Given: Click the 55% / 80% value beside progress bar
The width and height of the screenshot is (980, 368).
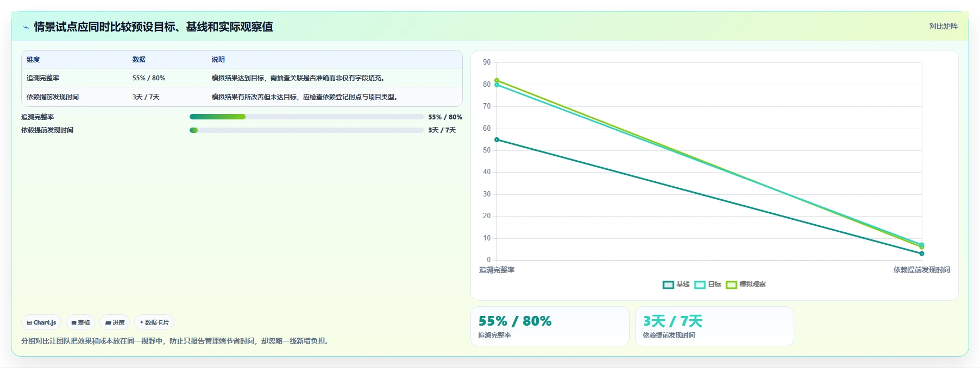Looking at the screenshot, I should point(445,117).
